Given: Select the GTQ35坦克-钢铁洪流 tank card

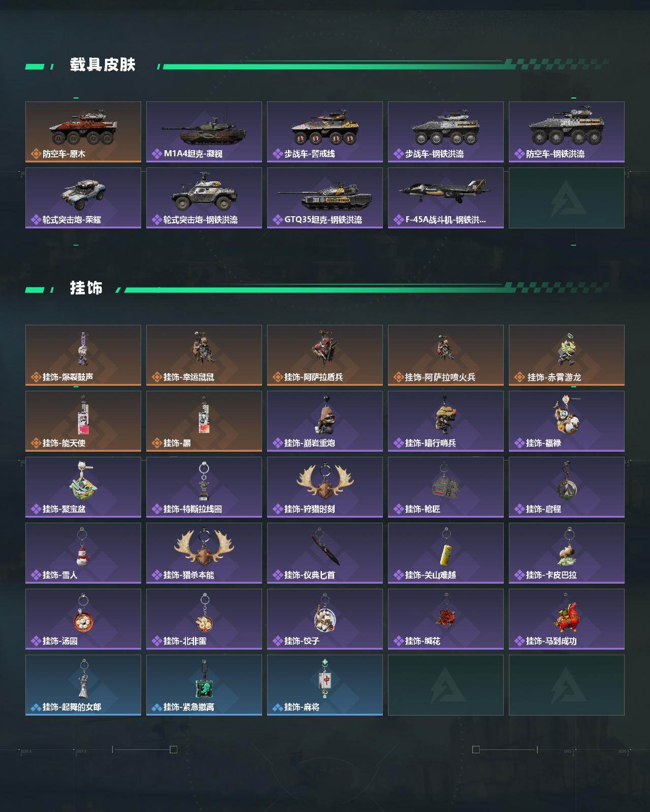Looking at the screenshot, I should (x=325, y=198).
